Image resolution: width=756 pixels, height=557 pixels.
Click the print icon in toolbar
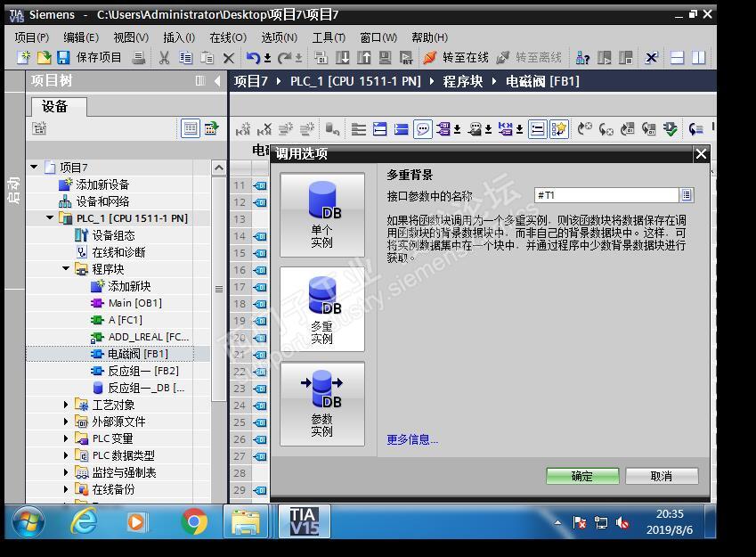coord(139,58)
